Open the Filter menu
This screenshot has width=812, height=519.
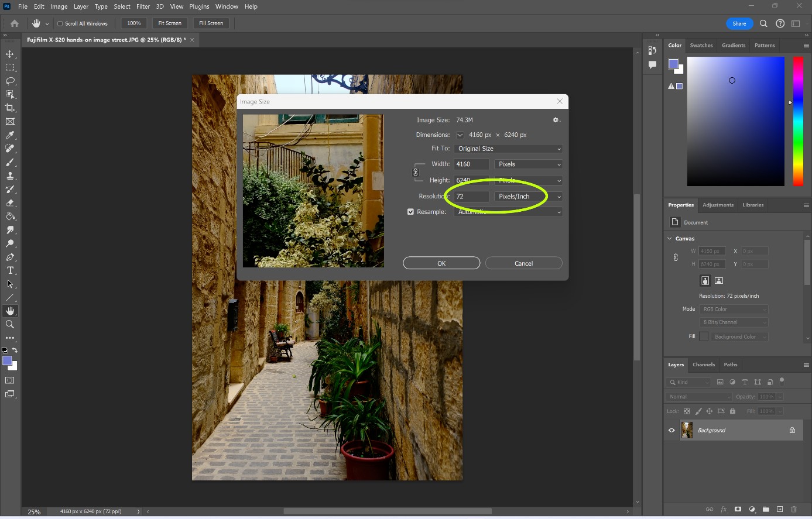pos(143,6)
